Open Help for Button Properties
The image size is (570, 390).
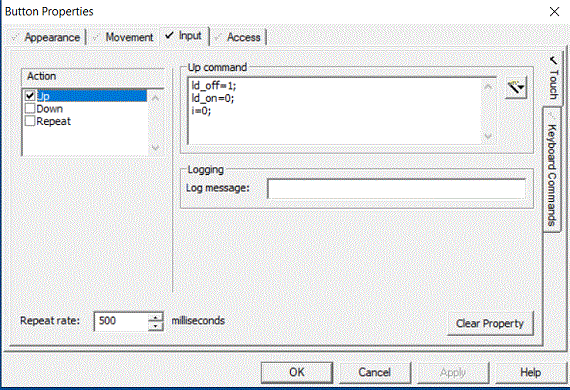pos(530,372)
